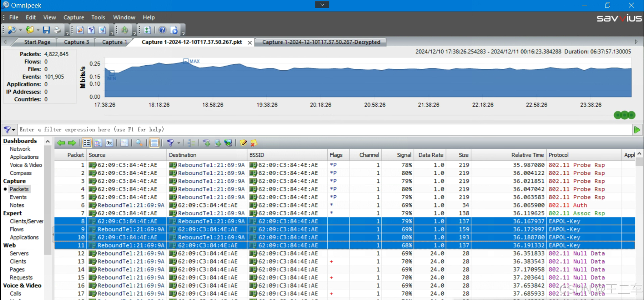Click the Open File folder icon
Screen dimensions: 644x300
pyautogui.click(x=30, y=30)
